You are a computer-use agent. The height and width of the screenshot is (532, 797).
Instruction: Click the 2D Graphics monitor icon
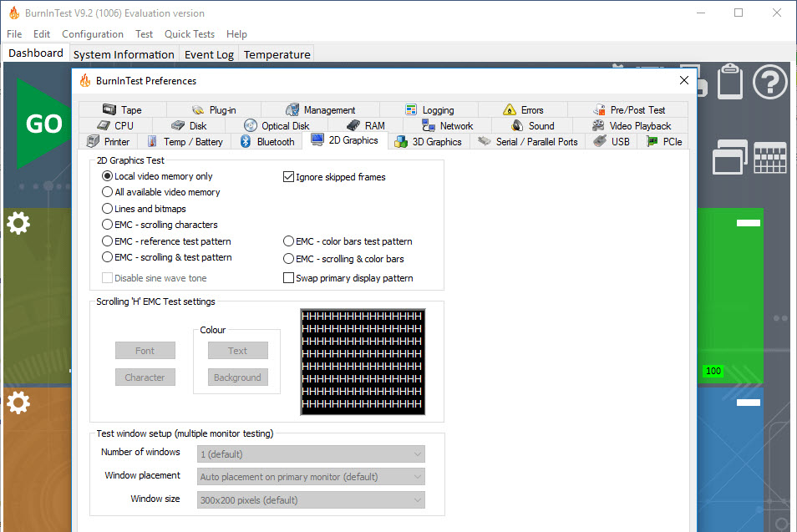click(317, 139)
